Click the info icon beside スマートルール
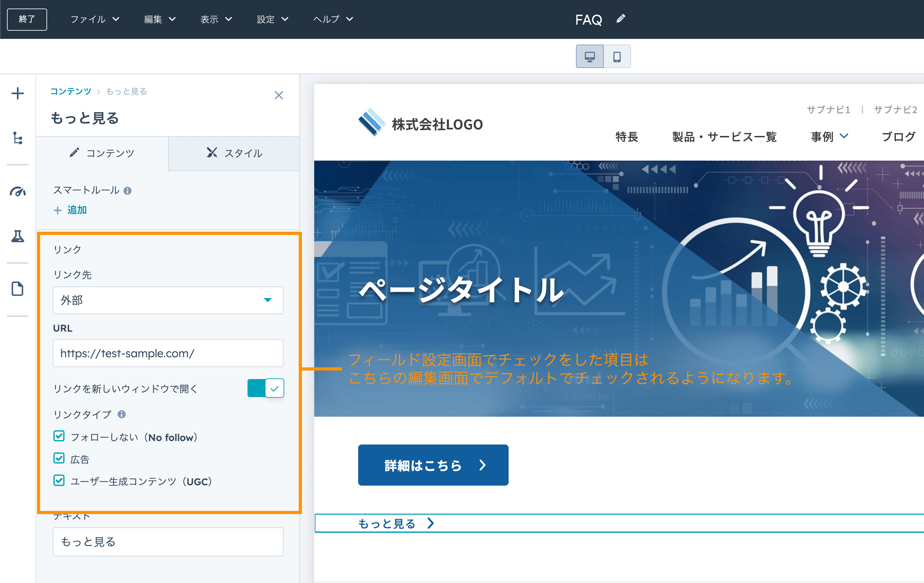 pos(128,191)
